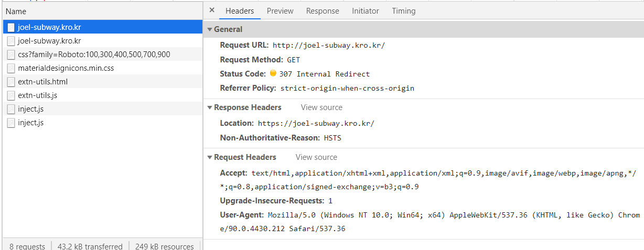Click file icon of last inject.js request
The width and height of the screenshot is (644, 250).
11,123
